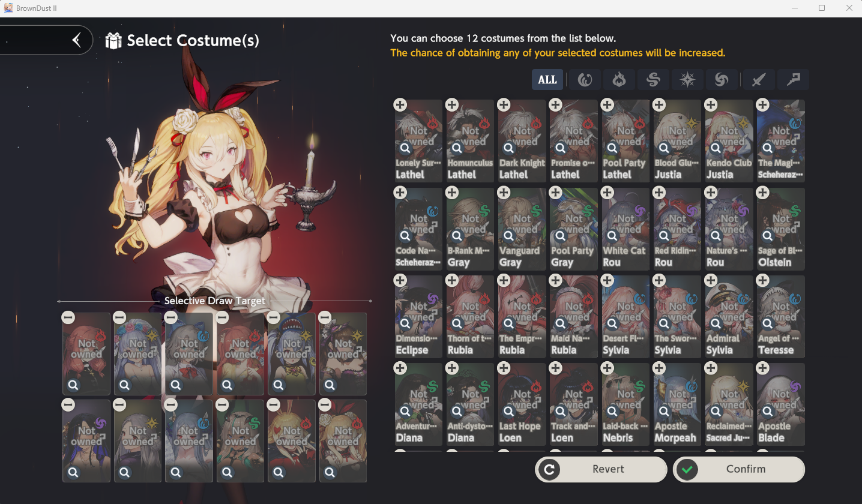The image size is (862, 504).
Task: Show ALL costumes tab
Action: tap(547, 79)
